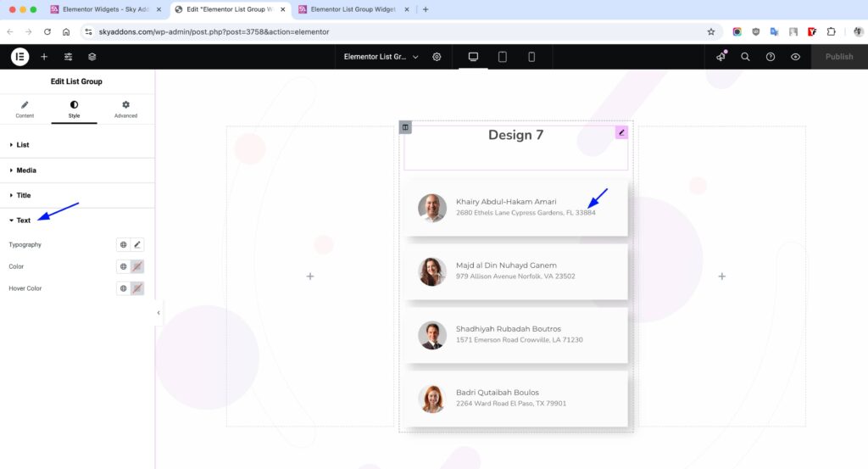
Task: Open the Elementor List Gr... document dropdown
Action: tap(381, 57)
